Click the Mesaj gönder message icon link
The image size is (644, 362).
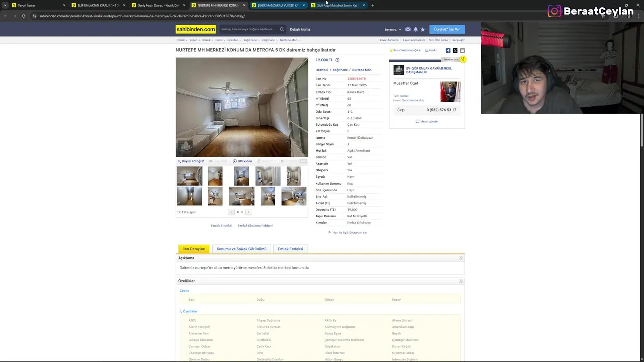pos(427,121)
